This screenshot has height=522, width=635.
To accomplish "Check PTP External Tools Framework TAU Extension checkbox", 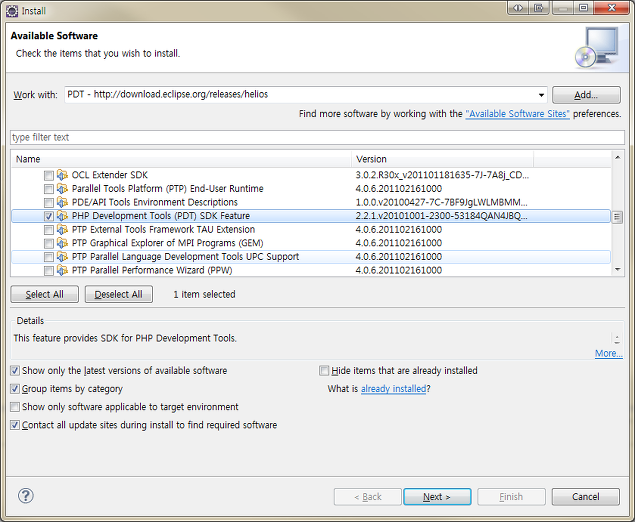I will 49,230.
